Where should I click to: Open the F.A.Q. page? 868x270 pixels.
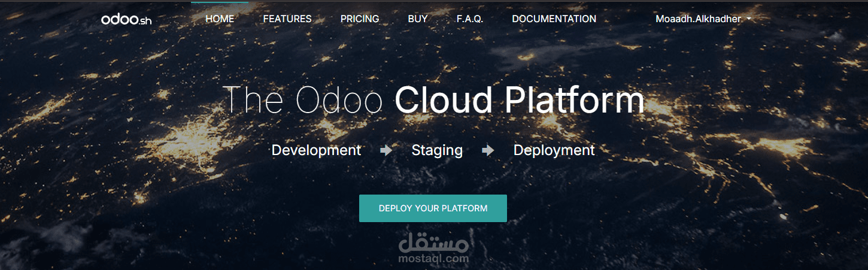[470, 19]
